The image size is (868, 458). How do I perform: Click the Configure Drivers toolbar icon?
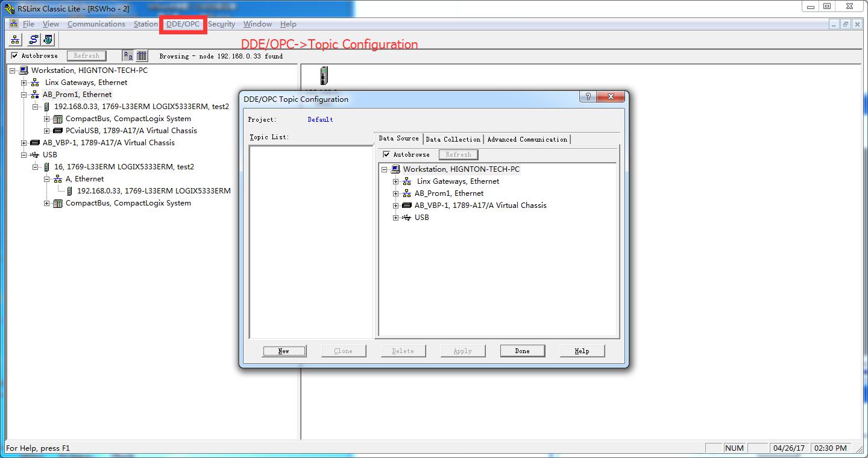[34, 40]
